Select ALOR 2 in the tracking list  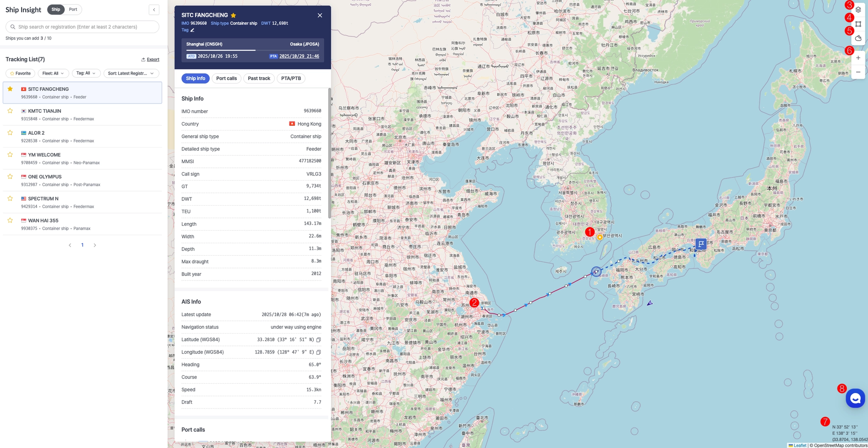(82, 136)
